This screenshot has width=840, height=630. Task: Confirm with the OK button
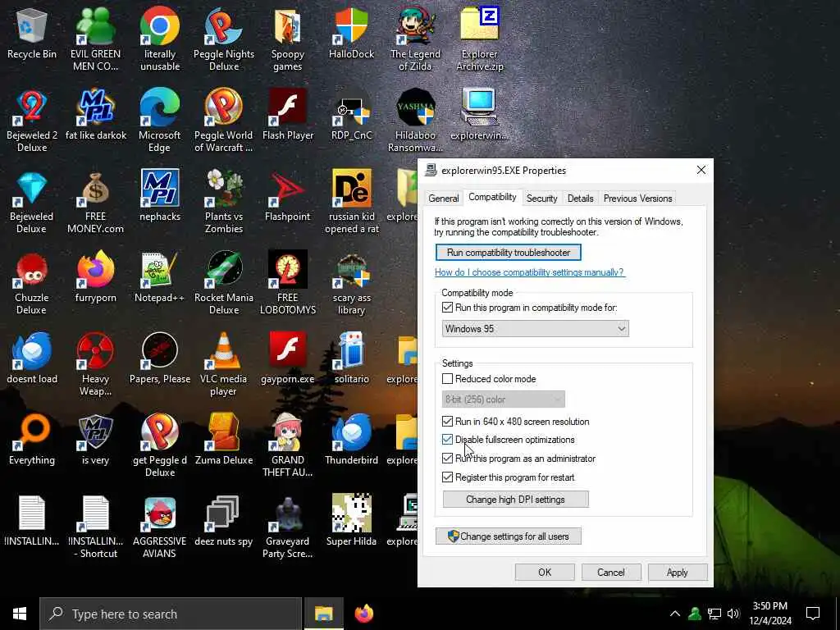tap(545, 572)
